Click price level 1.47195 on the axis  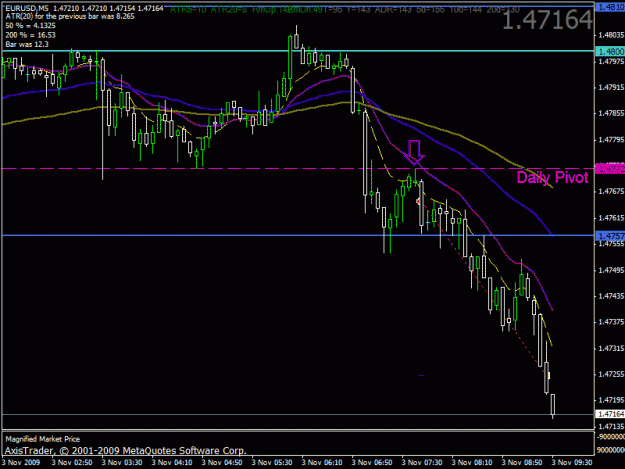tap(611, 400)
